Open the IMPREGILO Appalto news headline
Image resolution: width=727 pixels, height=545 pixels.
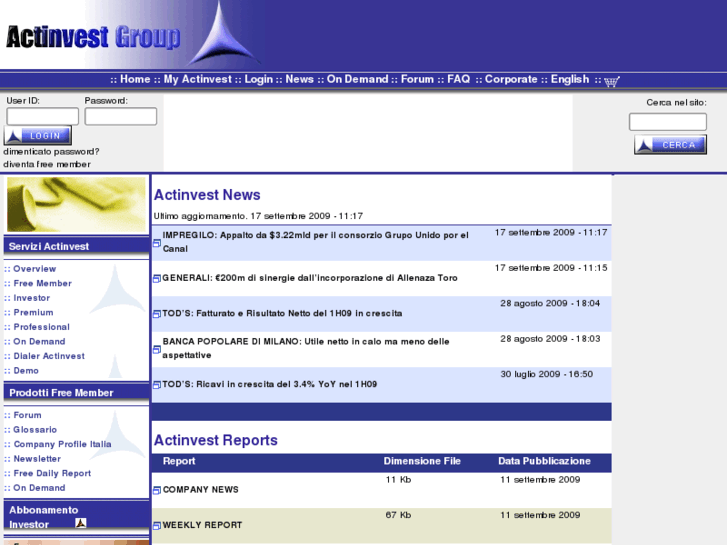[x=315, y=242]
